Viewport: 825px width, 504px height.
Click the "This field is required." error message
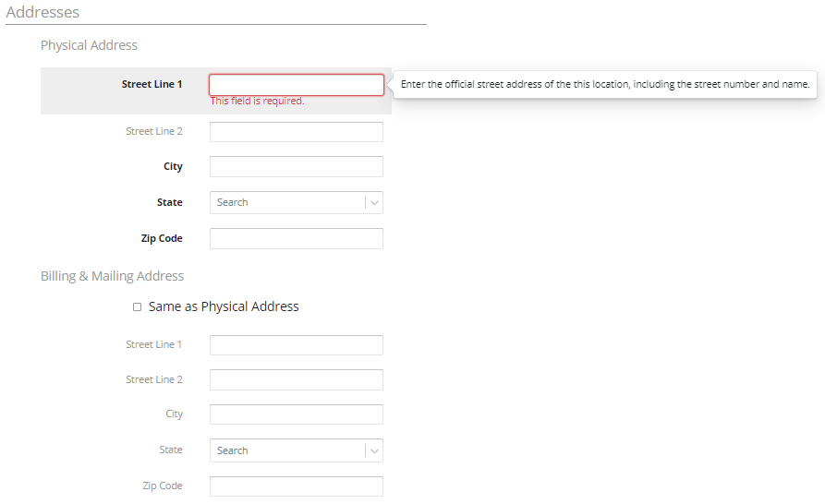tap(257, 101)
